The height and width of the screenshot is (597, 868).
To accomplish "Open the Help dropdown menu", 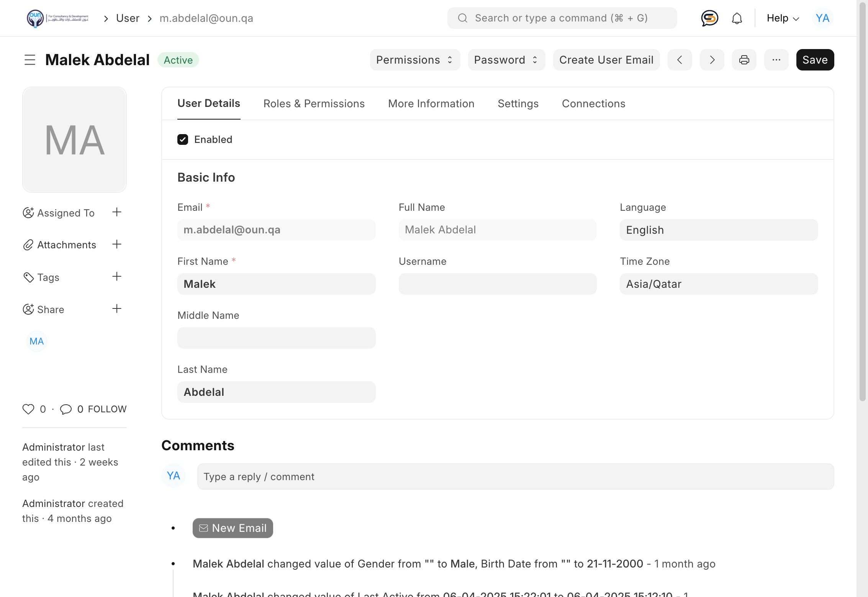I will pos(783,18).
